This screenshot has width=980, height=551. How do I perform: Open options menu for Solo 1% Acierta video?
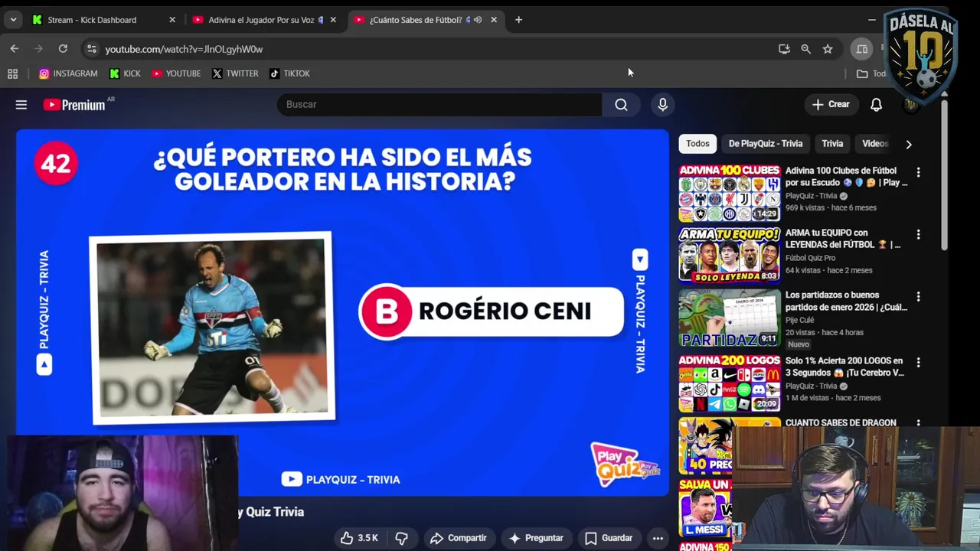click(918, 362)
